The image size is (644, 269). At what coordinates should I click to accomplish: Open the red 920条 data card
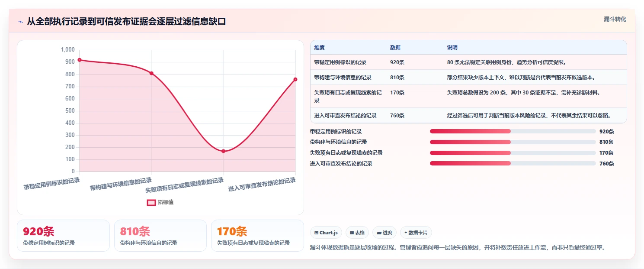coord(63,236)
